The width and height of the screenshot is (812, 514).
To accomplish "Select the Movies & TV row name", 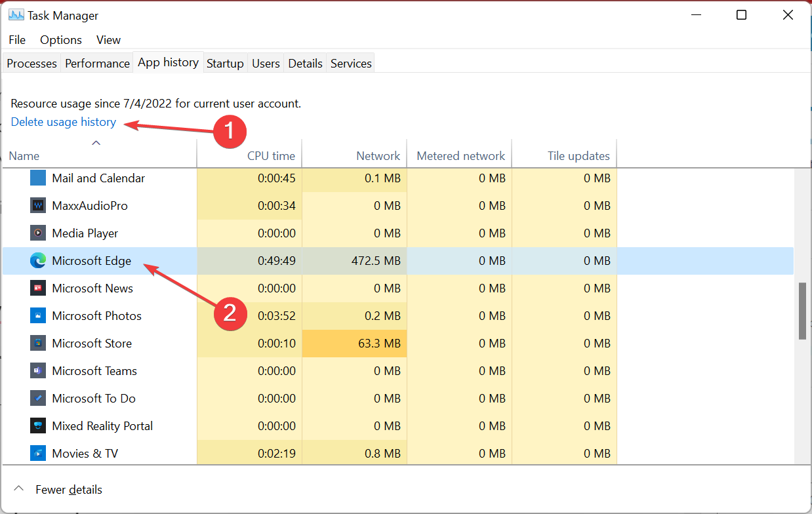I will 85,454.
